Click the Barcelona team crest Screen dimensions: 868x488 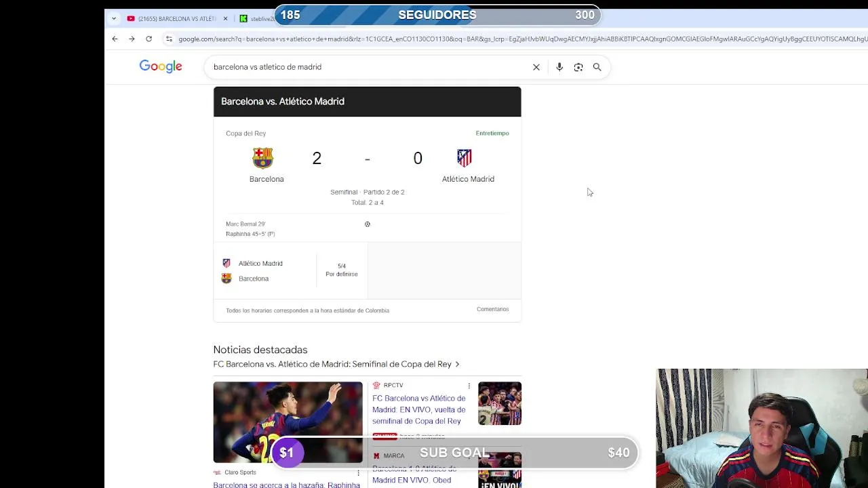263,158
